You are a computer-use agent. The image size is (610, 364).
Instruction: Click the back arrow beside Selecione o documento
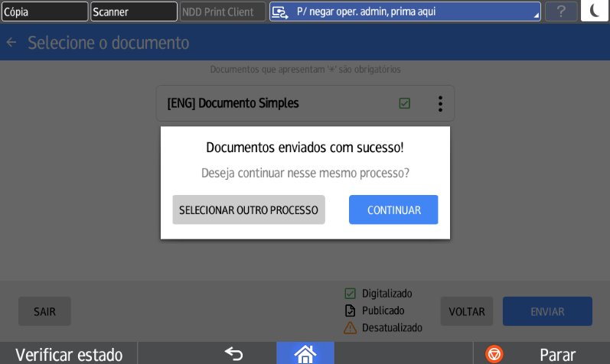coord(11,43)
